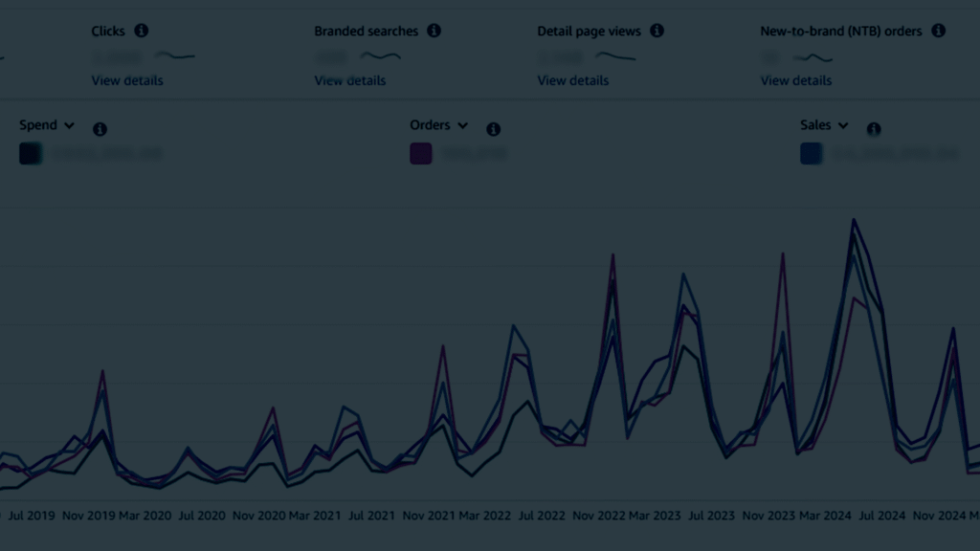This screenshot has height=551, width=980.
Task: Click the dark Spend color swatch
Action: pyautogui.click(x=31, y=153)
